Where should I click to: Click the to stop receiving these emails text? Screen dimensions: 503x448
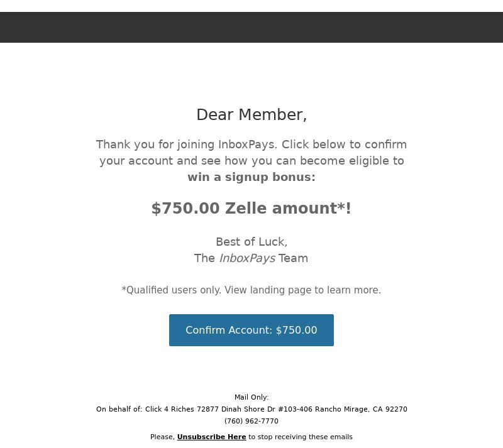[x=301, y=437]
